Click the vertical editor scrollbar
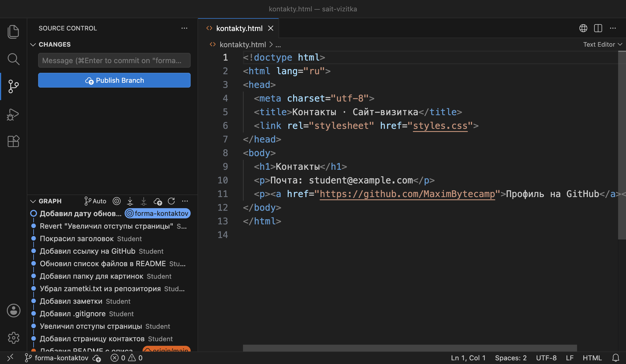This screenshot has width=626, height=364. [x=622, y=145]
